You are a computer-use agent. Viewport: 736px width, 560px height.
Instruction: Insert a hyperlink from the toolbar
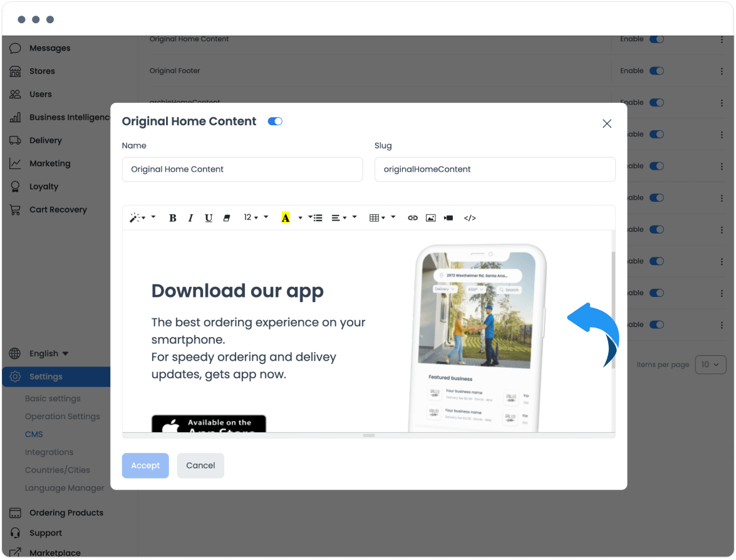[x=413, y=218]
